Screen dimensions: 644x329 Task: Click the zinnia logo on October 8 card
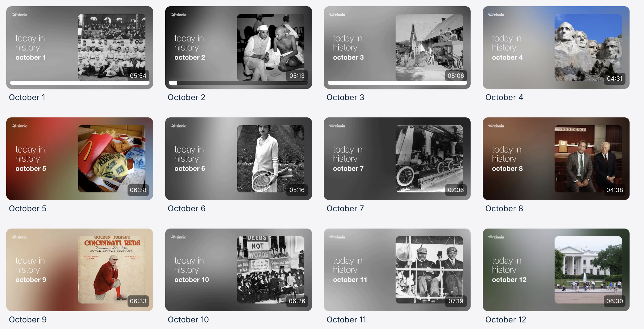click(x=496, y=126)
